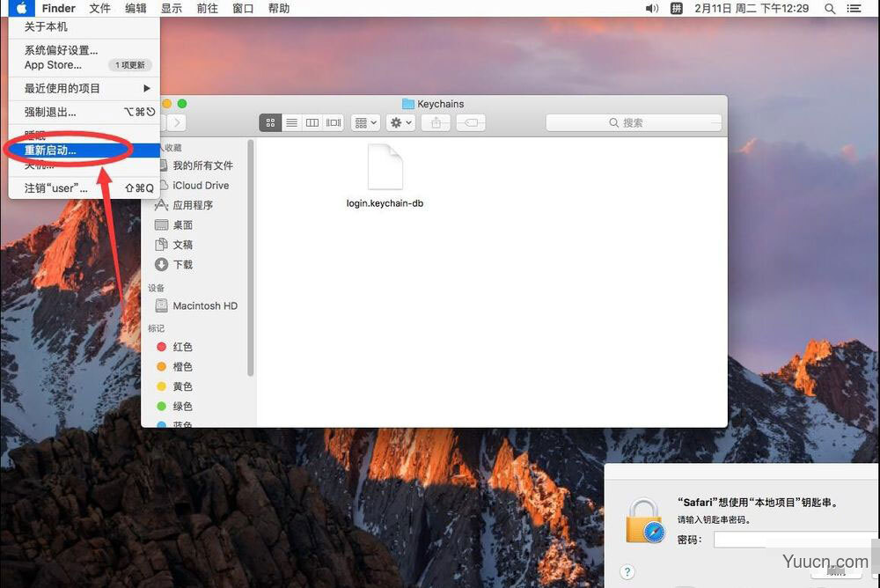Select Macintosh HD in sidebar
Screen dimensions: 880x588
tap(197, 305)
